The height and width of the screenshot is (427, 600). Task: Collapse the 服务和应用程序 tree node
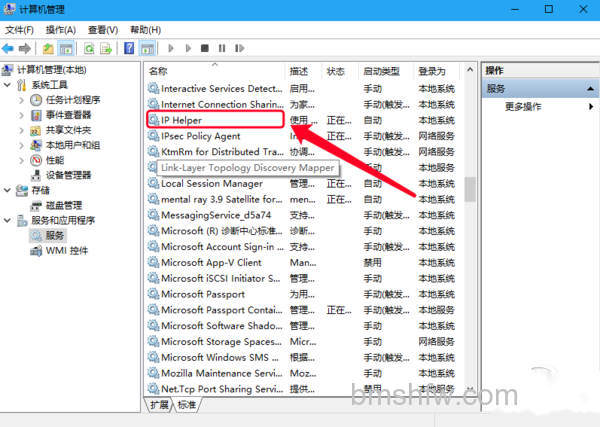7,220
